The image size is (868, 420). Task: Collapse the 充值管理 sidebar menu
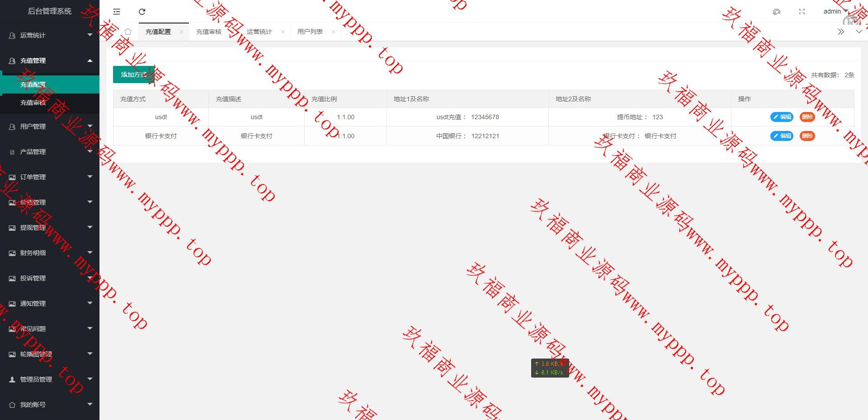click(x=50, y=61)
